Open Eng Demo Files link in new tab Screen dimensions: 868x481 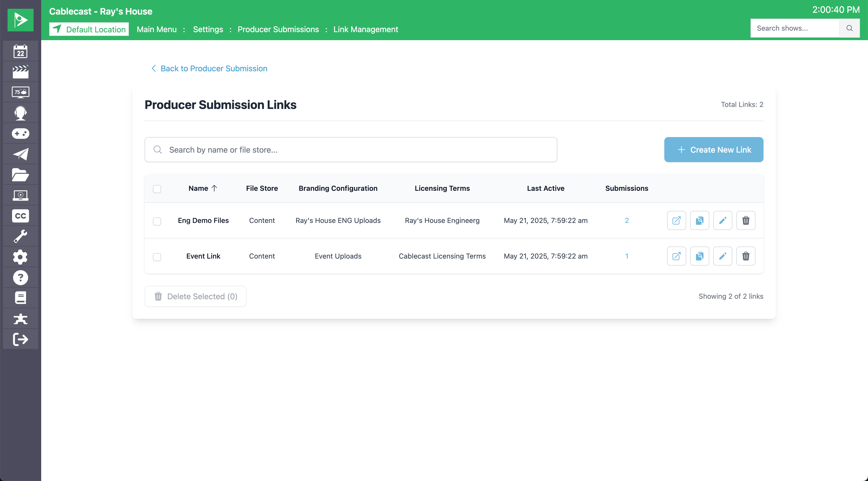click(676, 220)
